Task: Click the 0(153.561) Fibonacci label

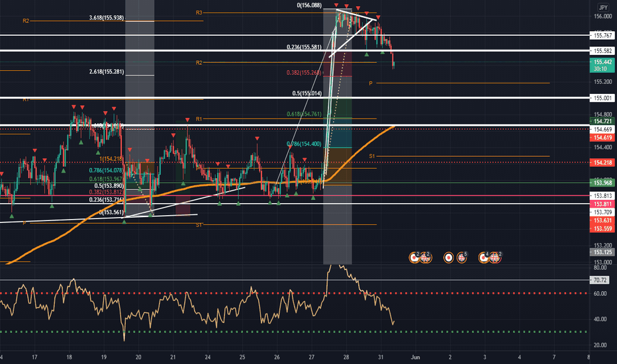Action: click(111, 212)
